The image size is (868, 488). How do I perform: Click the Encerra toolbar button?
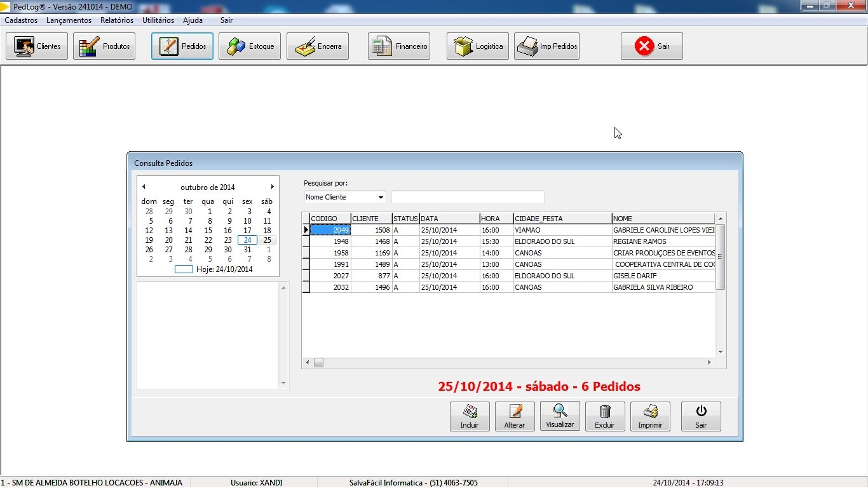(318, 46)
